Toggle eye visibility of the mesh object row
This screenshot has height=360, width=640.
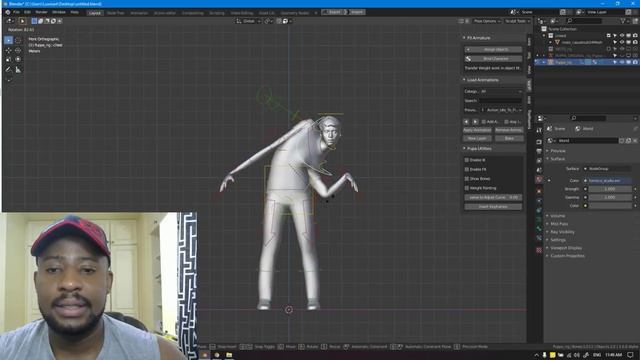tap(622, 42)
